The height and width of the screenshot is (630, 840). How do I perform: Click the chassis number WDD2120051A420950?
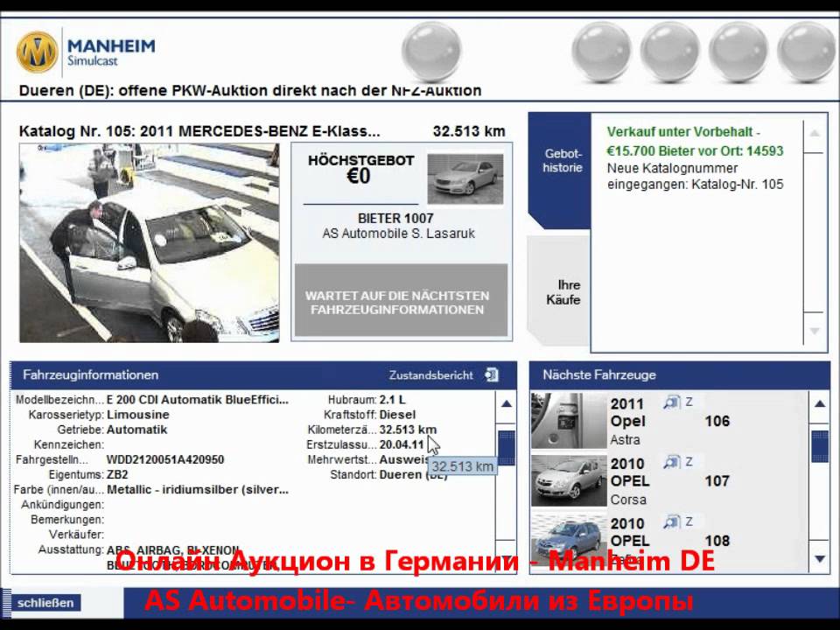(x=165, y=459)
